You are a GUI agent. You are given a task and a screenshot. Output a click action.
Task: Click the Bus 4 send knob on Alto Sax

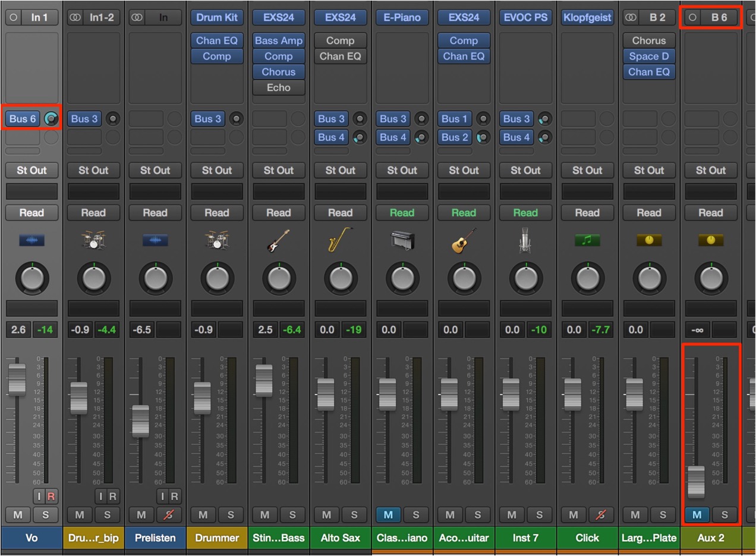tap(360, 137)
